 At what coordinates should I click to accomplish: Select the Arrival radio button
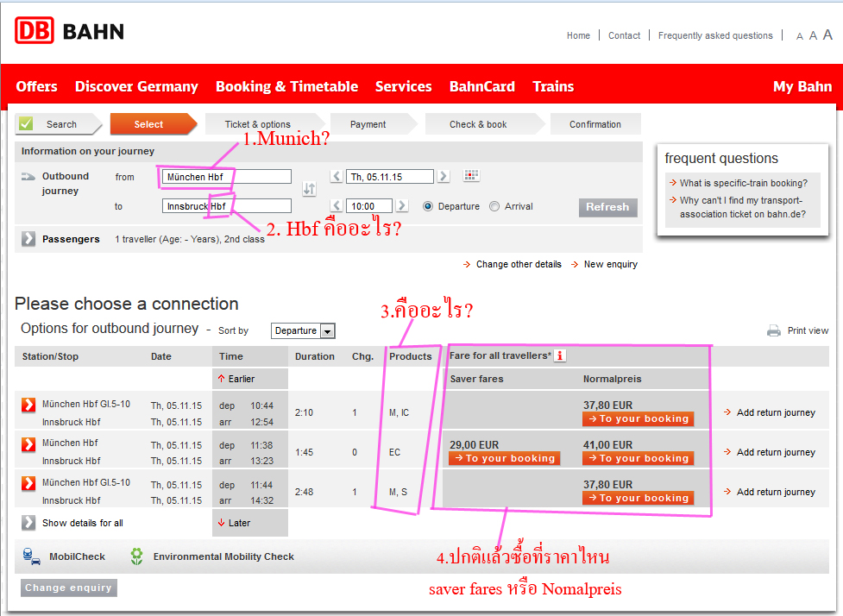pyautogui.click(x=494, y=206)
